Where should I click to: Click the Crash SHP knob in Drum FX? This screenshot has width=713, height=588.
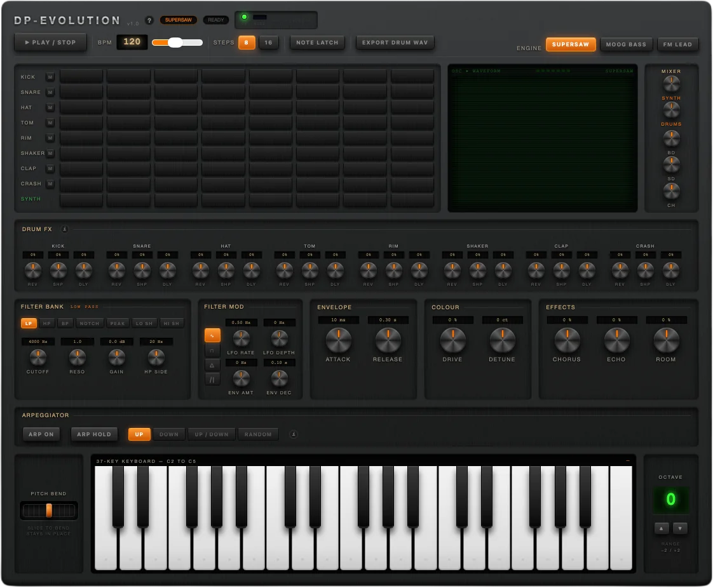click(645, 271)
